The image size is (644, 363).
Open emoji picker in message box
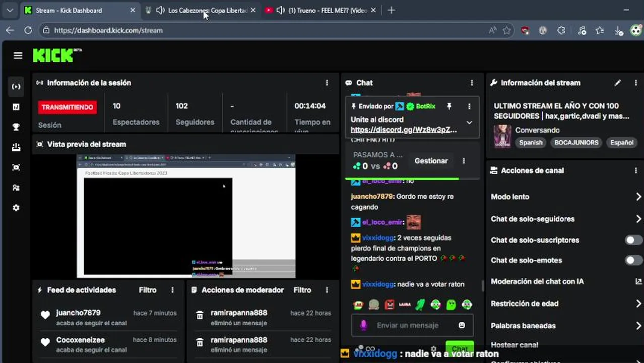(462, 325)
